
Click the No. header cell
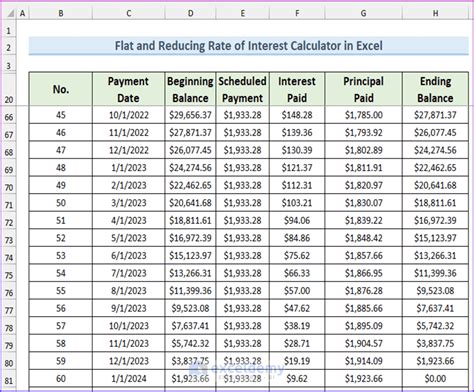pyautogui.click(x=61, y=89)
